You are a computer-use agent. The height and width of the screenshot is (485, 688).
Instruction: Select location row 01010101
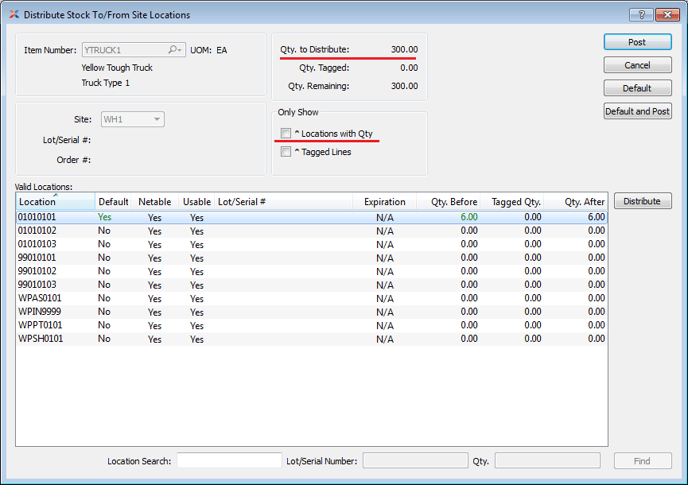click(x=51, y=217)
